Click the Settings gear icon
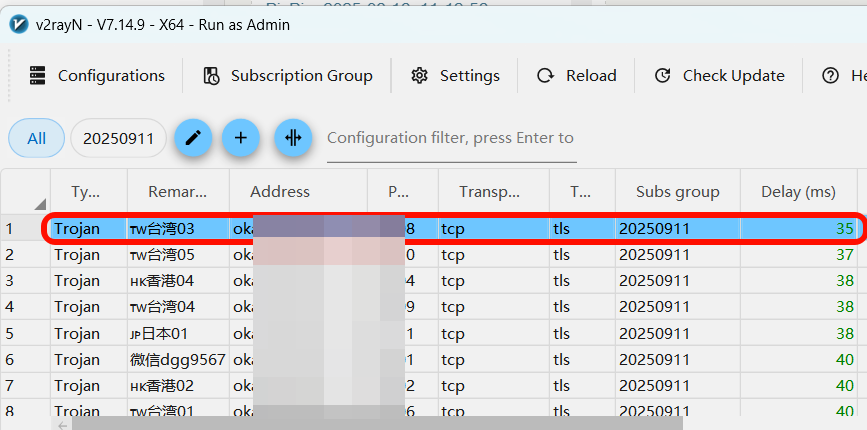Viewport: 867px width, 430px height. click(x=419, y=76)
